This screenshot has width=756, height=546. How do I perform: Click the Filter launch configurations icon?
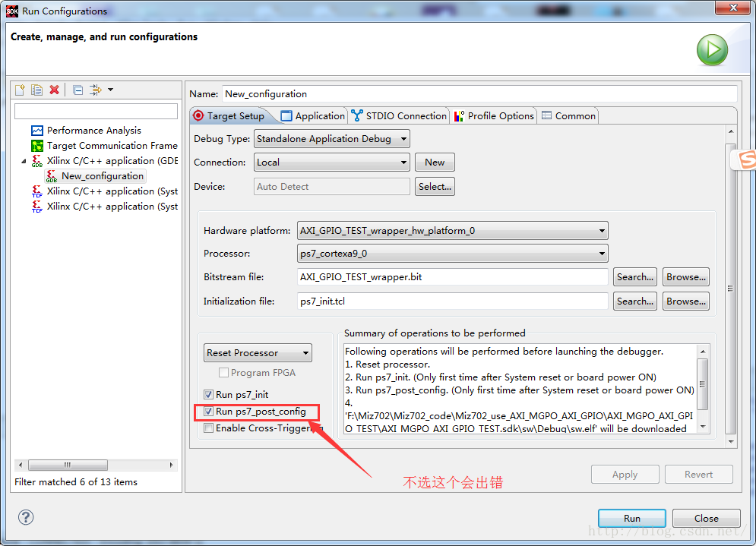tap(96, 90)
